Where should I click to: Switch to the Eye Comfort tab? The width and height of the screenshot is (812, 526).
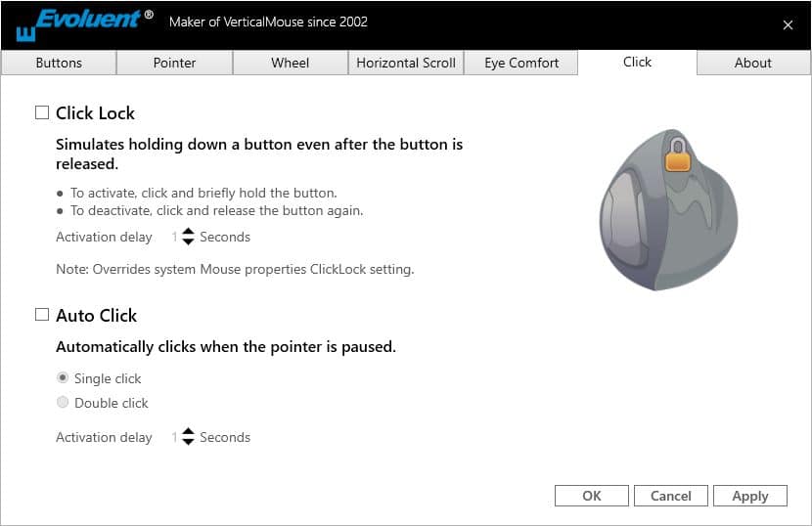[521, 63]
